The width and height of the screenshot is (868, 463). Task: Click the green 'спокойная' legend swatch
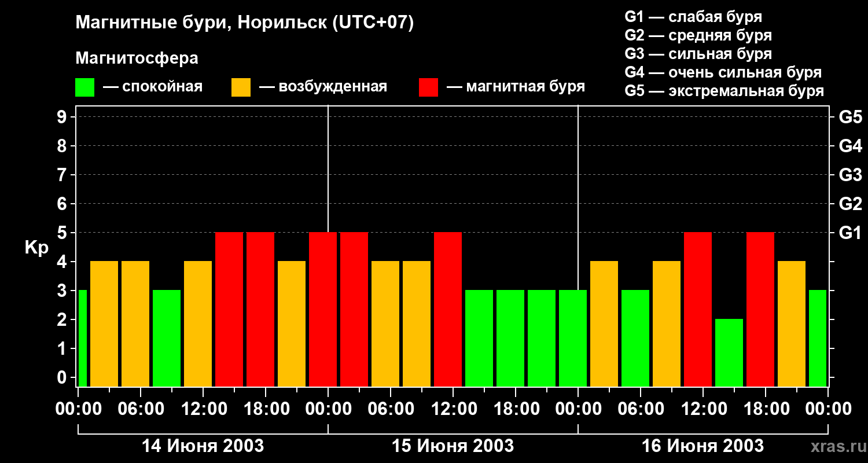pos(84,87)
